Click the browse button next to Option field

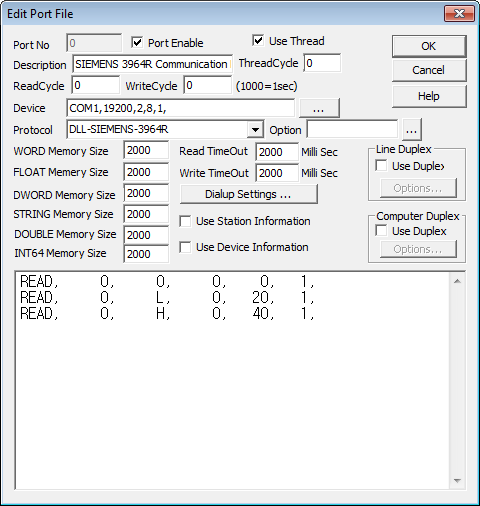[412, 130]
